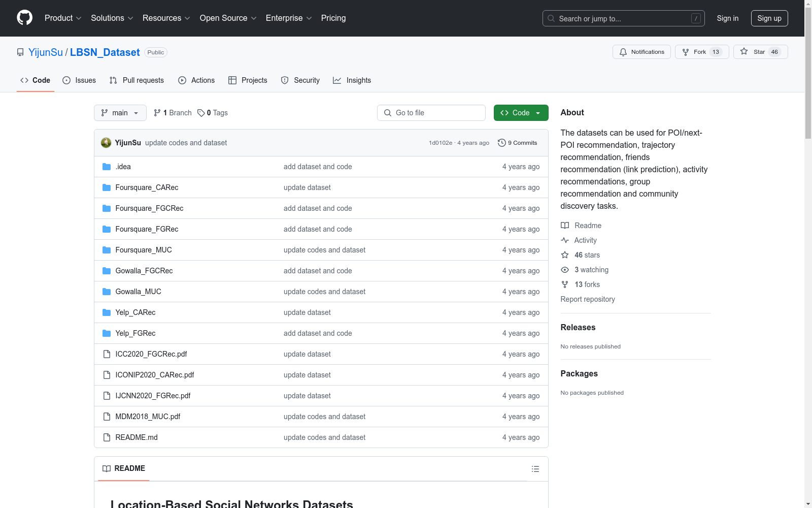Switch to the Security tab
This screenshot has width=812, height=508.
coord(300,80)
